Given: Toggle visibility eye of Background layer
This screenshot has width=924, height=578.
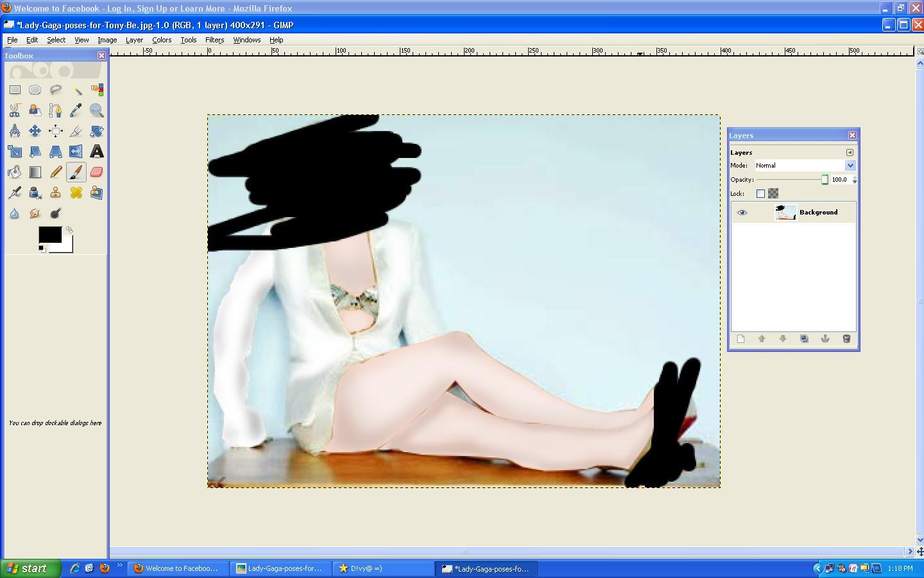Looking at the screenshot, I should point(742,213).
